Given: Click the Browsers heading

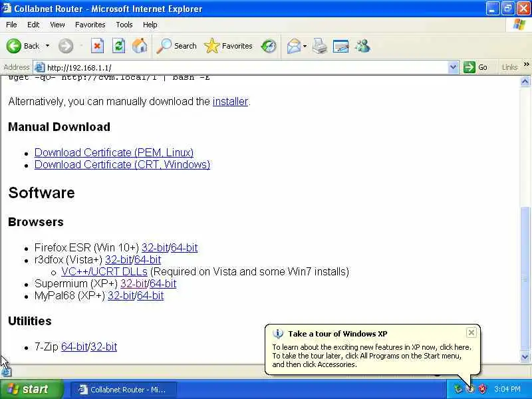Looking at the screenshot, I should pos(36,222).
